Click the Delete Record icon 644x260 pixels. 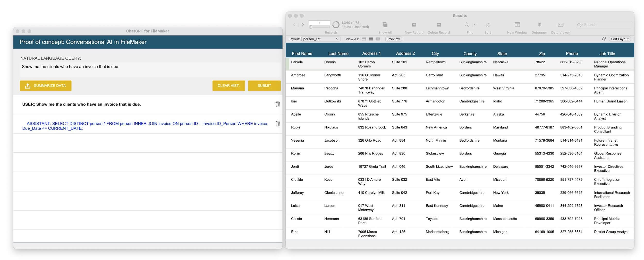439,25
